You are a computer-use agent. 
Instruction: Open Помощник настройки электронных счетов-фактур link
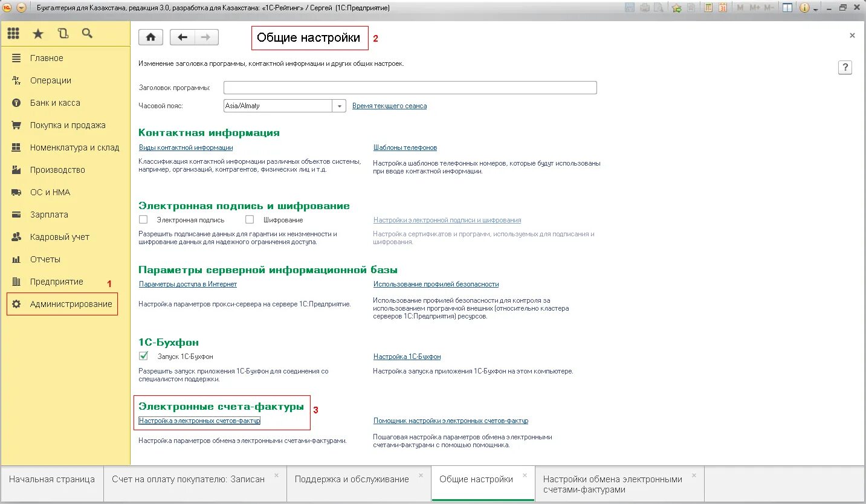click(x=451, y=421)
